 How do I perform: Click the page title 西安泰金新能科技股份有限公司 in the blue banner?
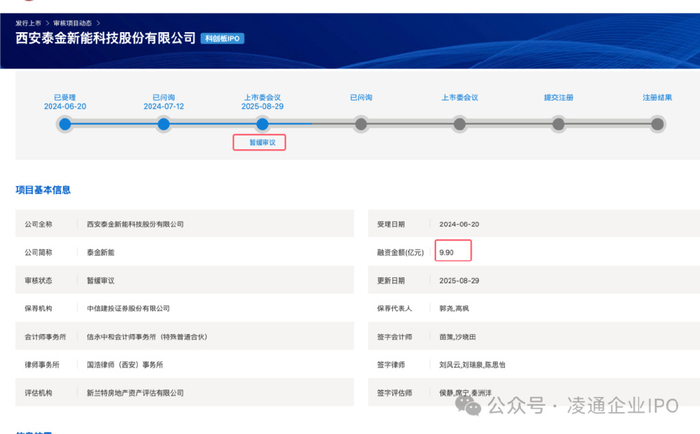coord(106,38)
